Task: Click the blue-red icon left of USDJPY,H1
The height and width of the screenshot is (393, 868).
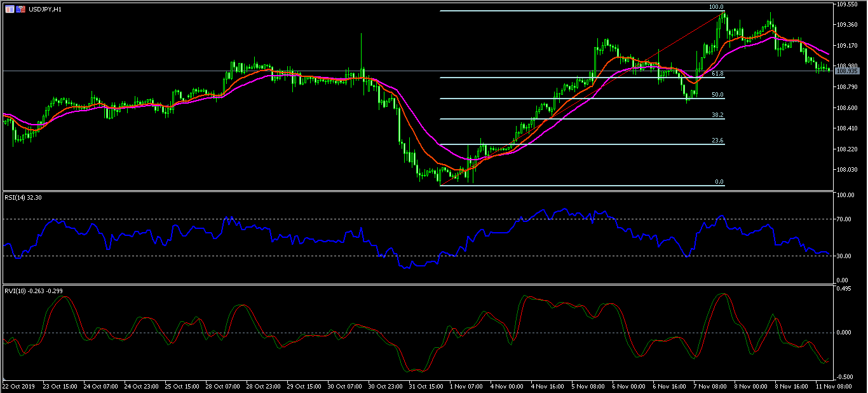Action: point(20,10)
